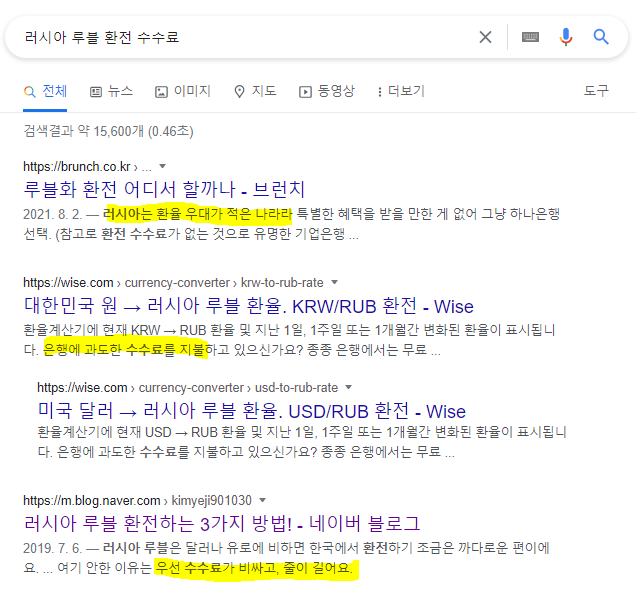Submit search with the blue magnifier icon

coord(601,37)
